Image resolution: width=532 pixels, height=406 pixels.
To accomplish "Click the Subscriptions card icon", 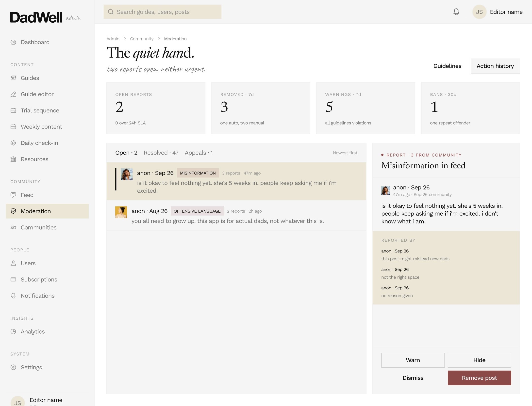I will (x=13, y=280).
